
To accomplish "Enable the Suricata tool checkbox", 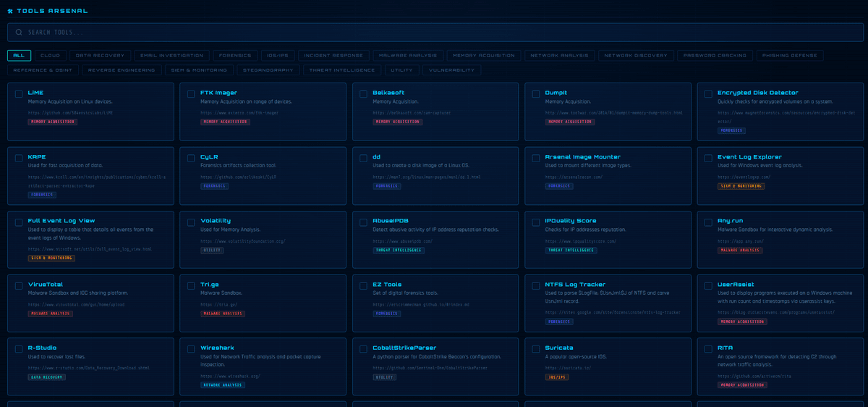I will [x=536, y=348].
